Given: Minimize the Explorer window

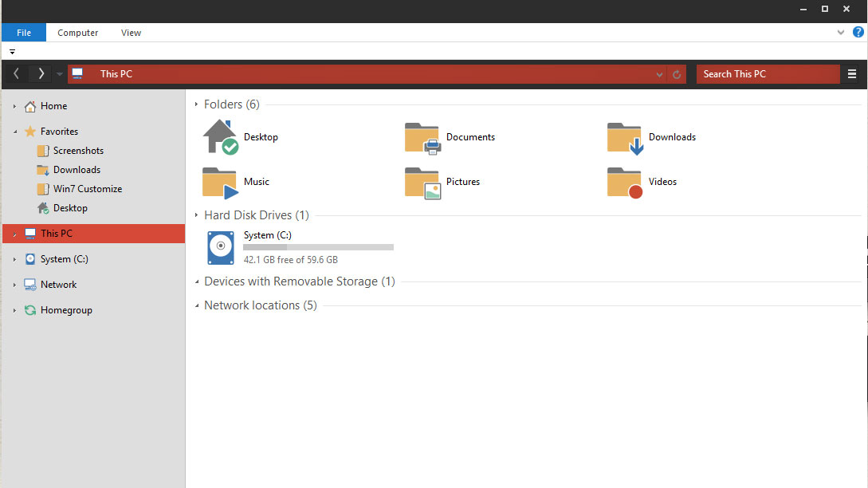Looking at the screenshot, I should pos(803,9).
